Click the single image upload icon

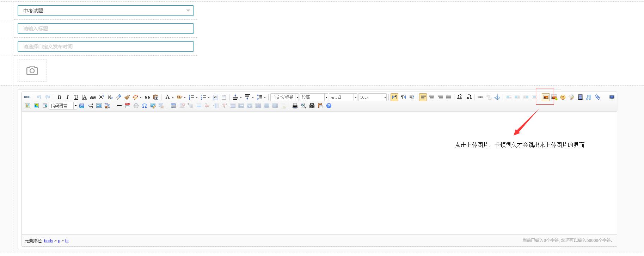[x=545, y=97]
